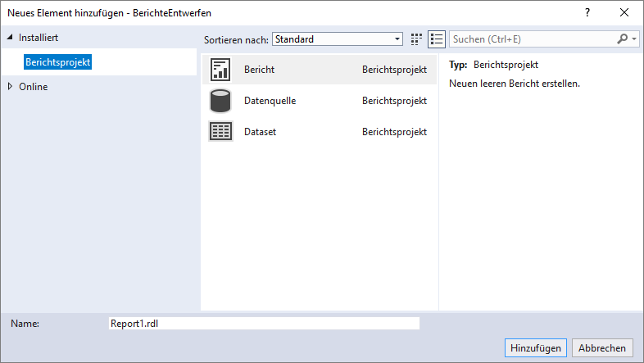Switch to medium icons list view
644x363 pixels.
tap(436, 39)
